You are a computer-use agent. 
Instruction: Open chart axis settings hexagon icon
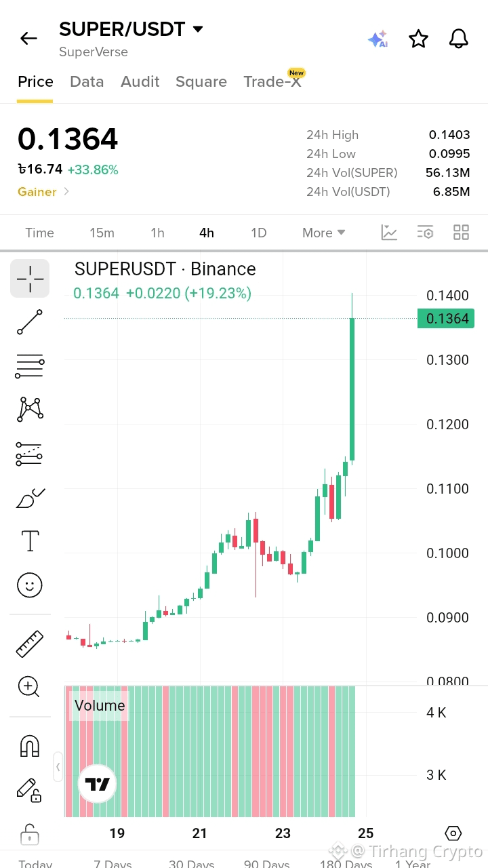453,833
